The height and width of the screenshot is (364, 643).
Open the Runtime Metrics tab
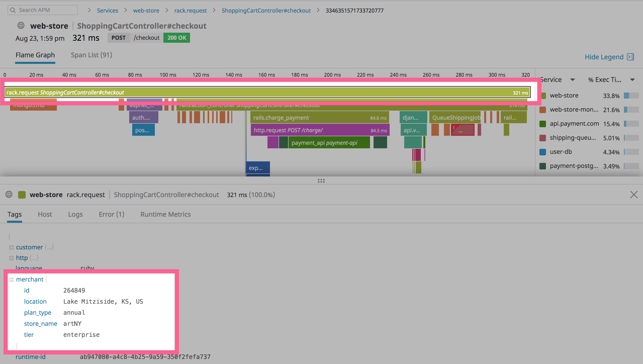coord(165,214)
